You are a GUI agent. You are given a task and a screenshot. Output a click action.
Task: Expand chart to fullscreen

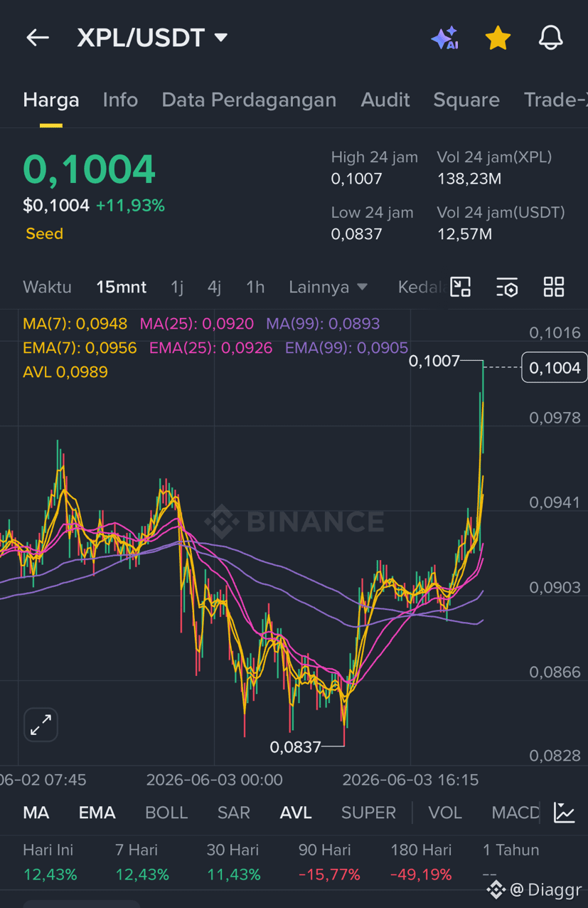tap(41, 725)
